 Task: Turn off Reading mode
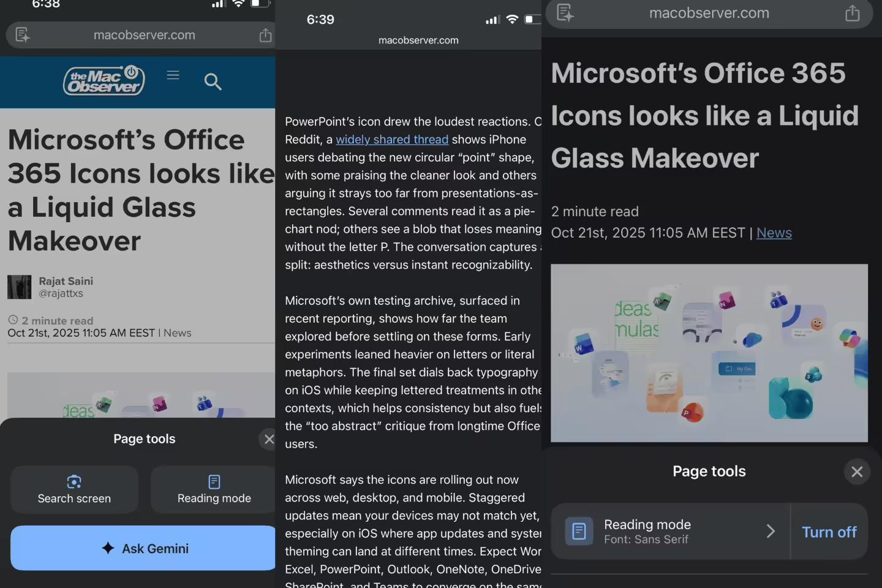(829, 532)
